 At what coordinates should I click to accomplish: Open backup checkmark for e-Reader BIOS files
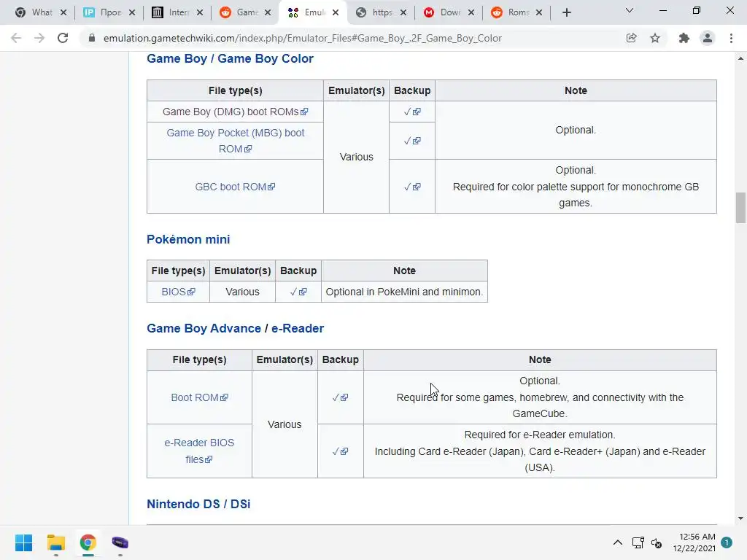340,451
